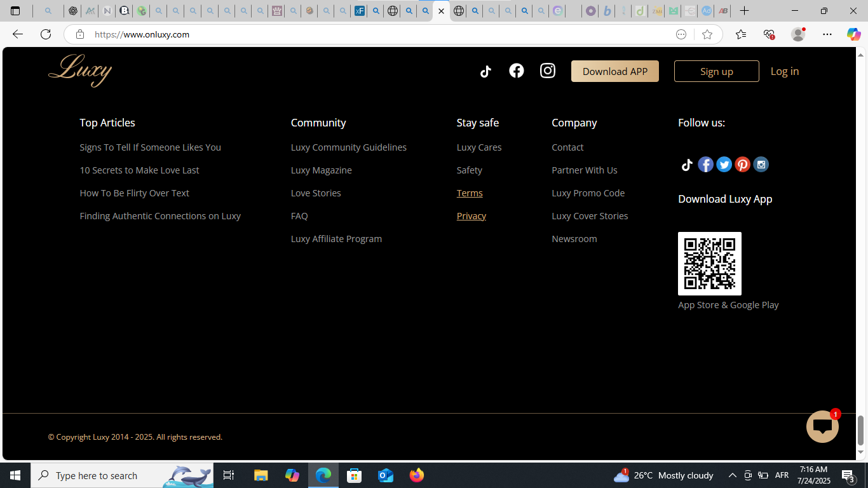View site information lock icon

(79, 34)
